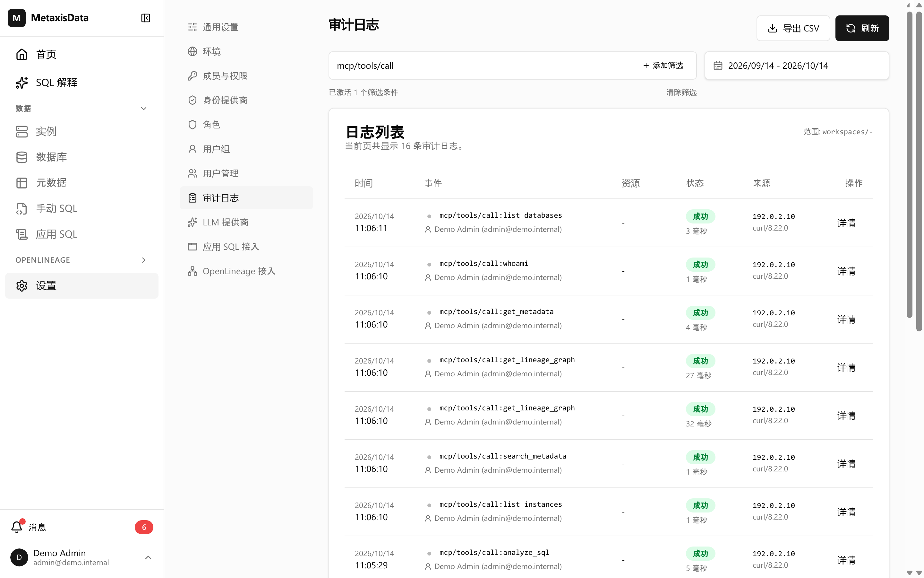Click the 环境 globe icon
This screenshot has height=578, width=924.
193,51
